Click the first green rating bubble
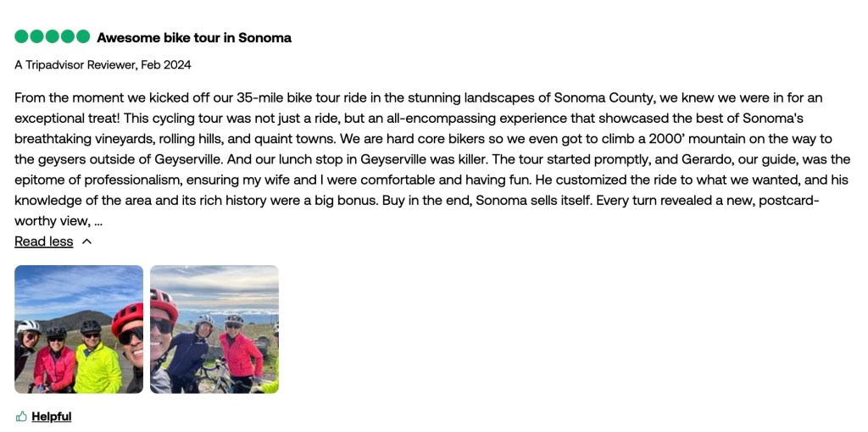 (21, 36)
